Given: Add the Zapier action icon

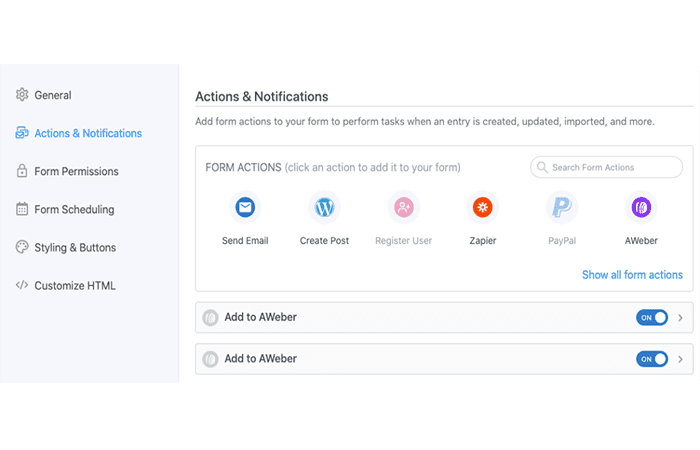Looking at the screenshot, I should [483, 207].
